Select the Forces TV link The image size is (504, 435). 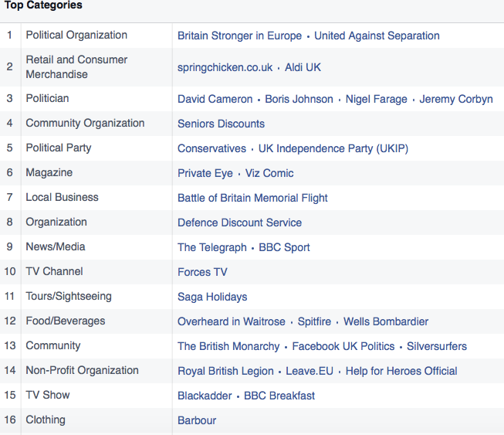pyautogui.click(x=202, y=272)
